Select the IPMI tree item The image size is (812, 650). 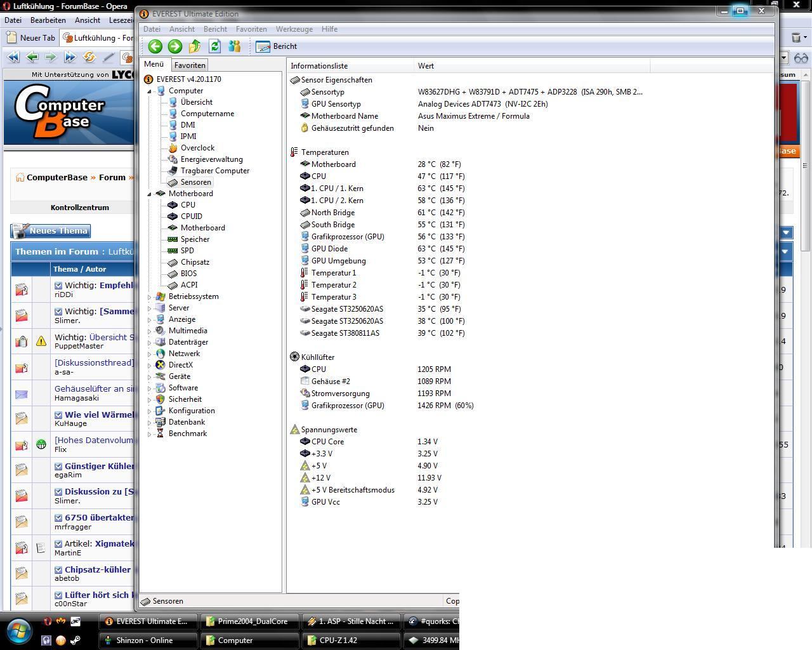tap(188, 136)
